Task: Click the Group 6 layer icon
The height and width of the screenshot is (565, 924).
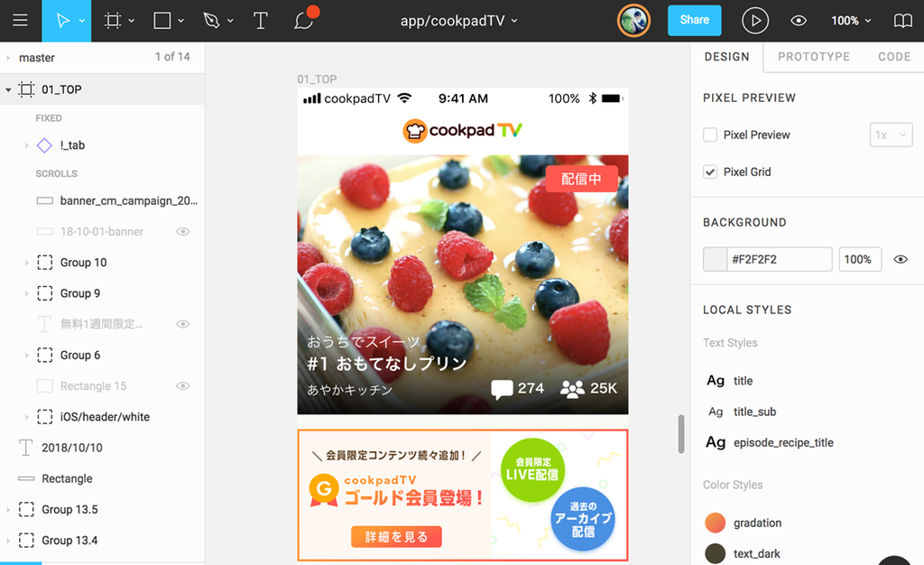Action: [45, 355]
